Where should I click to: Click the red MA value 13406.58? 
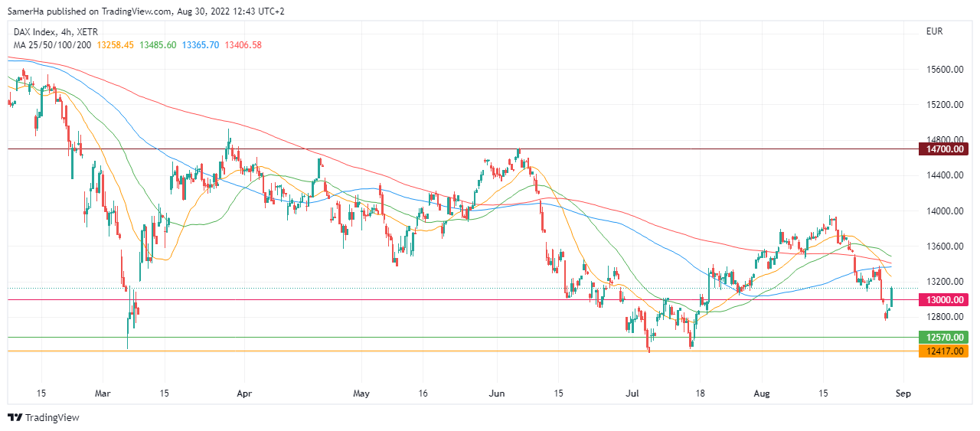pos(243,45)
